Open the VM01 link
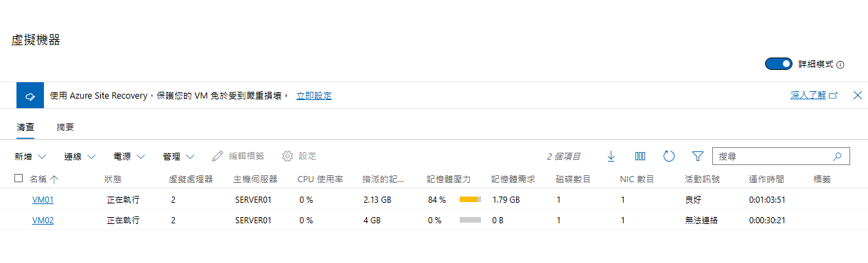This screenshot has width=868, height=263. pos(43,200)
